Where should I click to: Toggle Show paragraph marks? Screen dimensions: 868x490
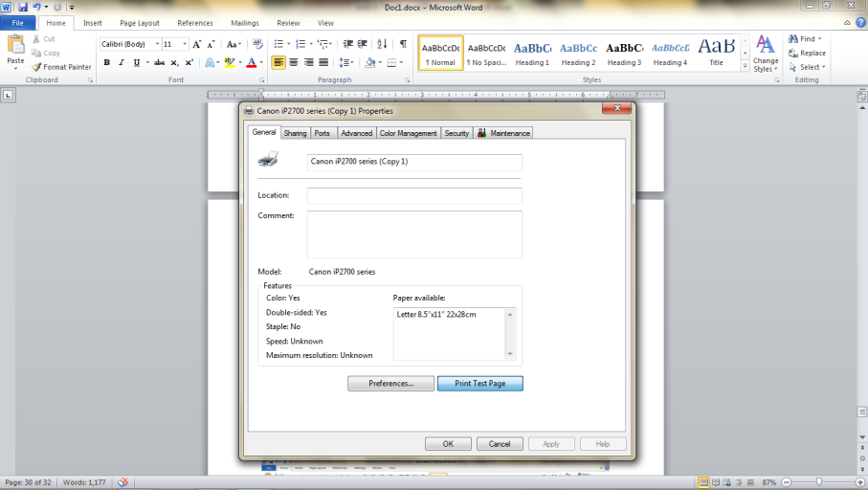[403, 44]
